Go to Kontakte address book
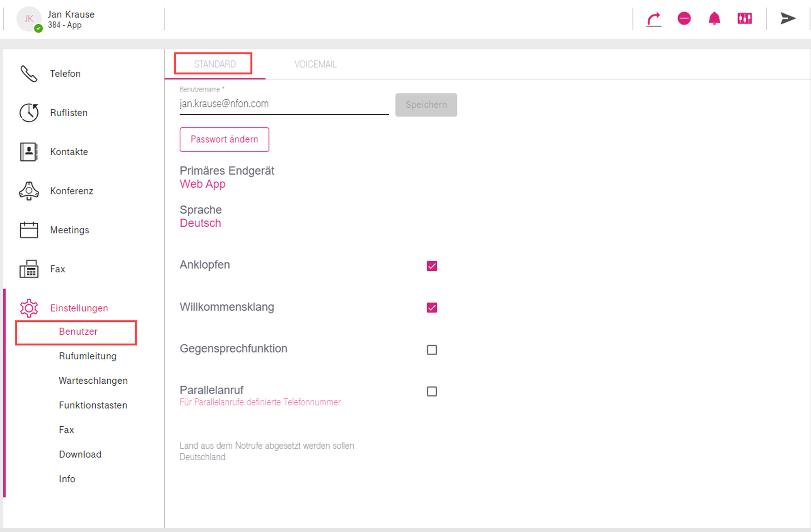Viewport: 811px width, 532px height. pos(69,152)
